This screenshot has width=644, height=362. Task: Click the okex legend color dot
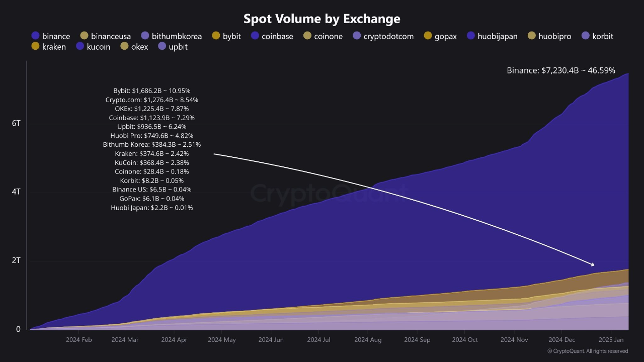124,46
